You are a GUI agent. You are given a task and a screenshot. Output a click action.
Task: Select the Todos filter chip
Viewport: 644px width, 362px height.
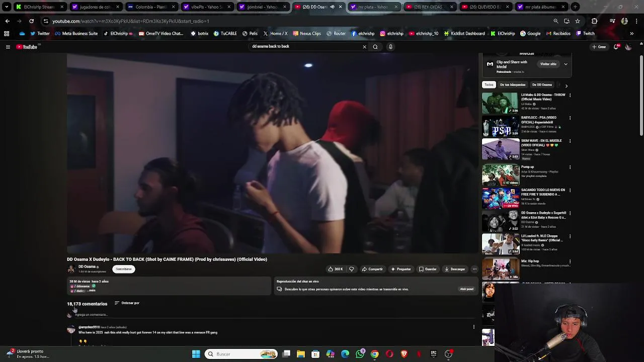pyautogui.click(x=489, y=85)
